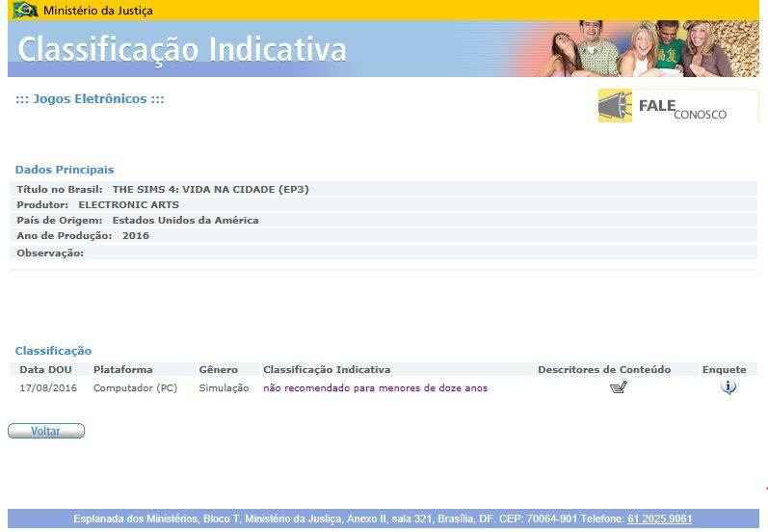The image size is (768, 532).
Task: Open the content descriptors checklist icon
Action: pyautogui.click(x=619, y=388)
